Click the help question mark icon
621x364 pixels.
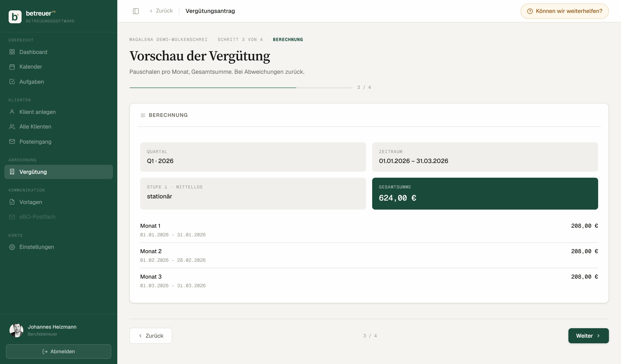click(x=530, y=11)
